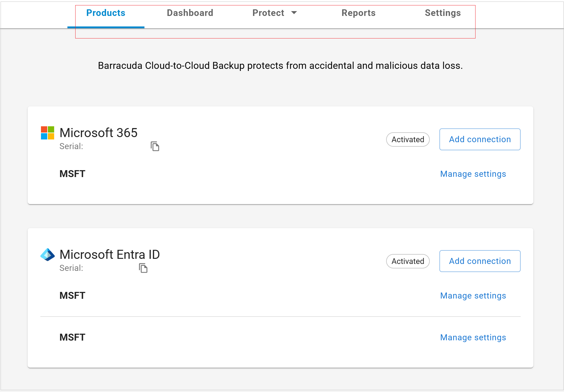Go to the Reports tab
The image size is (564, 392).
click(358, 13)
